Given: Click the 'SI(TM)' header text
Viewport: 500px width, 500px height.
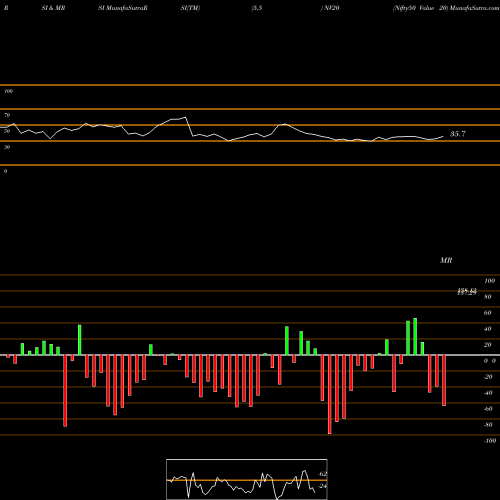Looking at the screenshot, I should click(190, 8).
